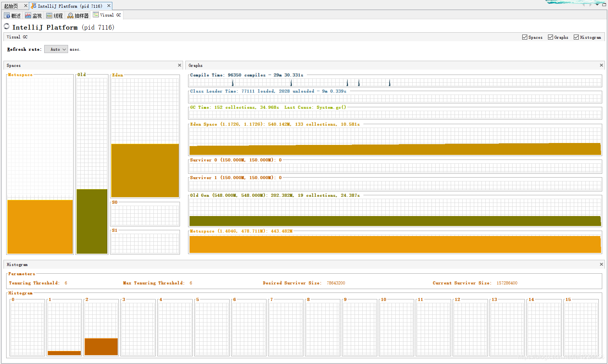Click the Visual GC tab icon
Viewport: 608px width, 364px height.
click(96, 15)
